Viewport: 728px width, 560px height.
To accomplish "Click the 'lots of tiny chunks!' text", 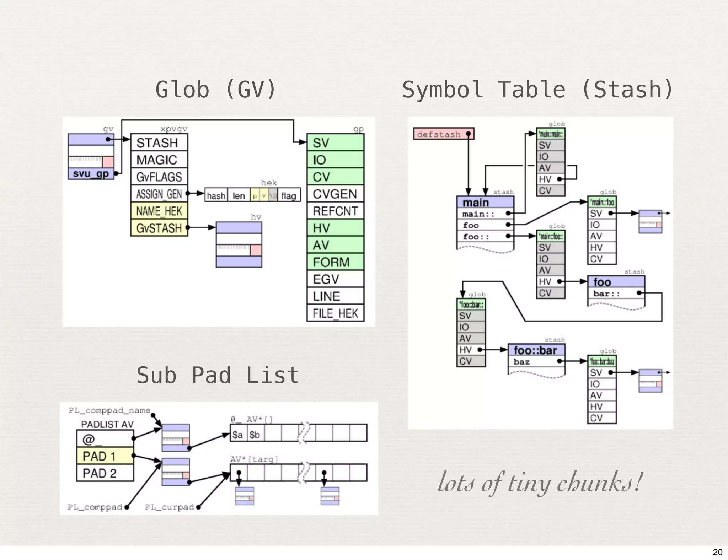I will pyautogui.click(x=540, y=483).
